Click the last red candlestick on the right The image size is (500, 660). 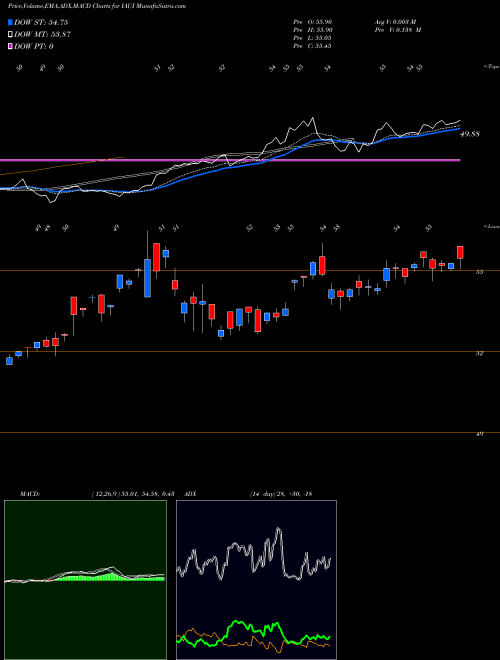click(x=460, y=253)
